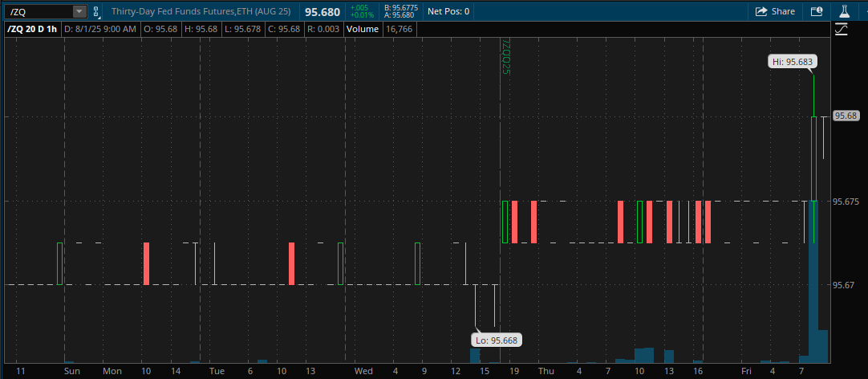
Task: Open the news and alerts window icon
Action: (816, 11)
